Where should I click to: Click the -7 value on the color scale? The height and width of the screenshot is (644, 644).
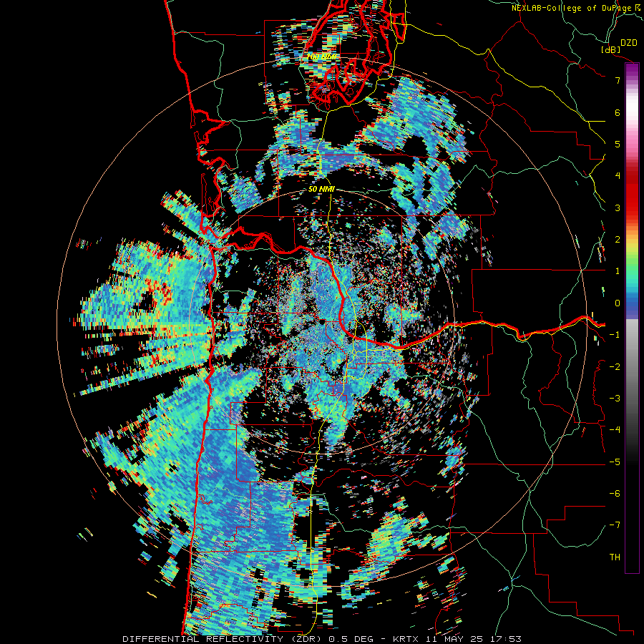(615, 525)
